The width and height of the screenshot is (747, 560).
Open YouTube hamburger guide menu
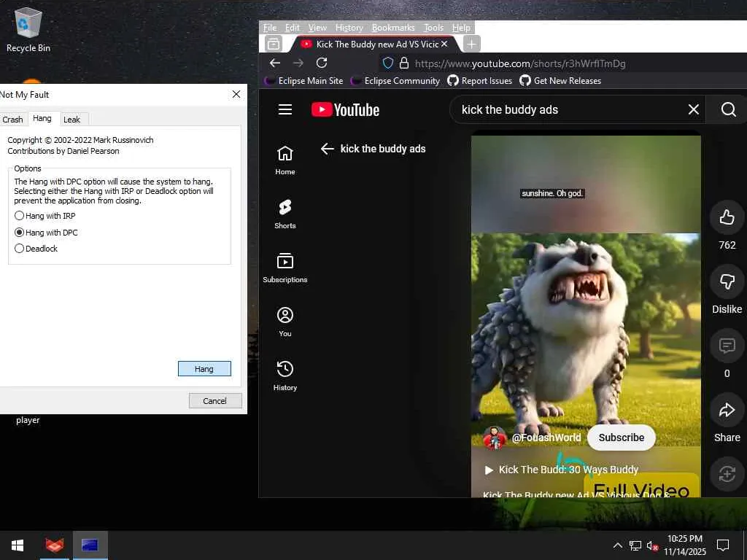[285, 109]
